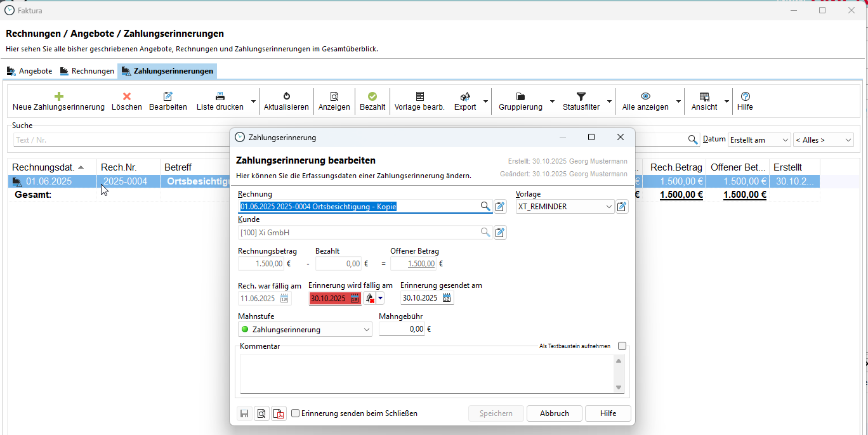Expand the reminder bell dropdown arrow
Image resolution: width=868 pixels, height=435 pixels.
pos(381,298)
